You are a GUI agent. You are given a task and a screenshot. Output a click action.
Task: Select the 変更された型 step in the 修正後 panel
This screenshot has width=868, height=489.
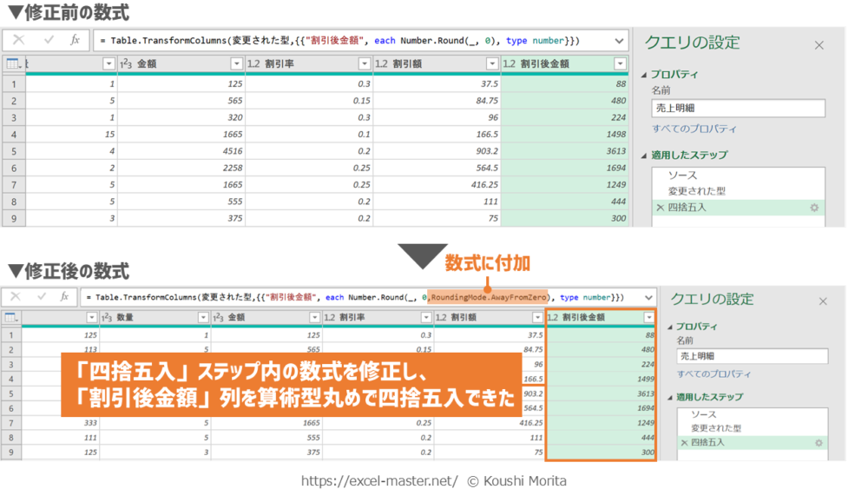pos(715,428)
